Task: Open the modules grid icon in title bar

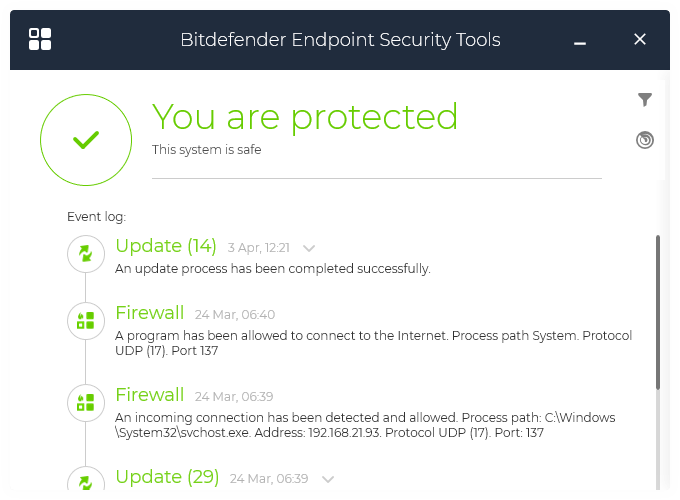Action: (40, 39)
